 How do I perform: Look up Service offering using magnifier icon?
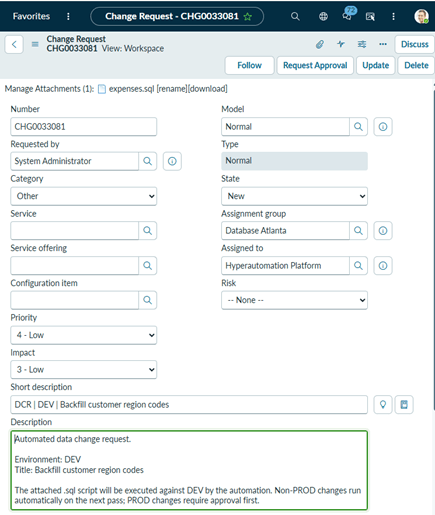click(147, 266)
